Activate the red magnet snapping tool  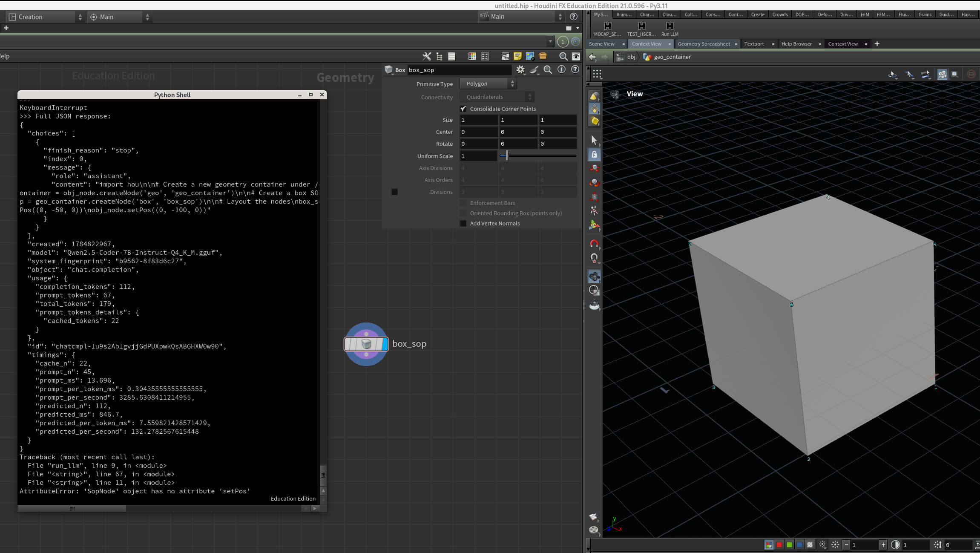[x=594, y=244]
